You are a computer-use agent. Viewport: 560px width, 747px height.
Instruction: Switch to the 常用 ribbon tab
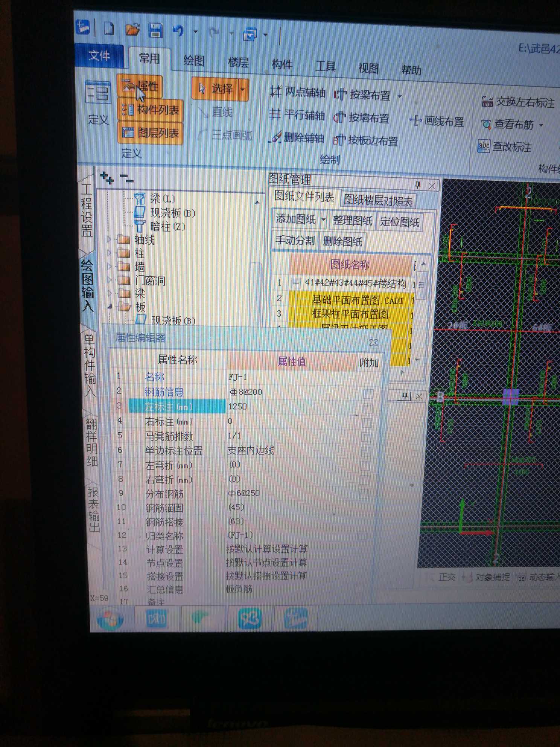149,58
